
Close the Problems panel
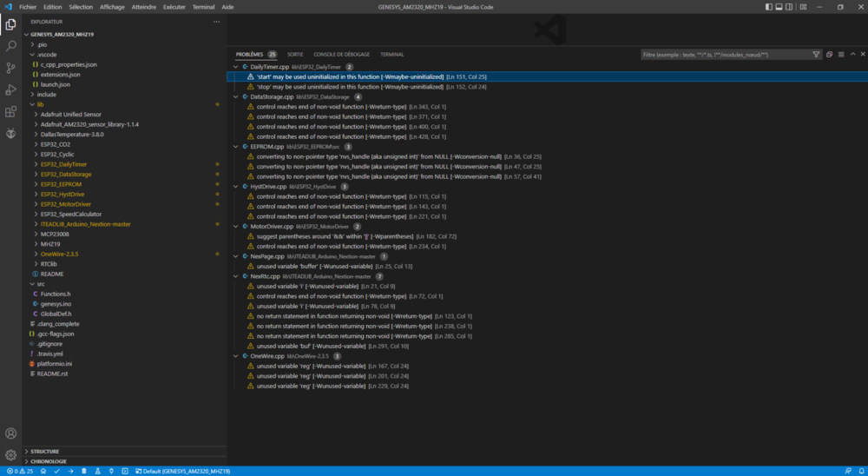[863, 55]
